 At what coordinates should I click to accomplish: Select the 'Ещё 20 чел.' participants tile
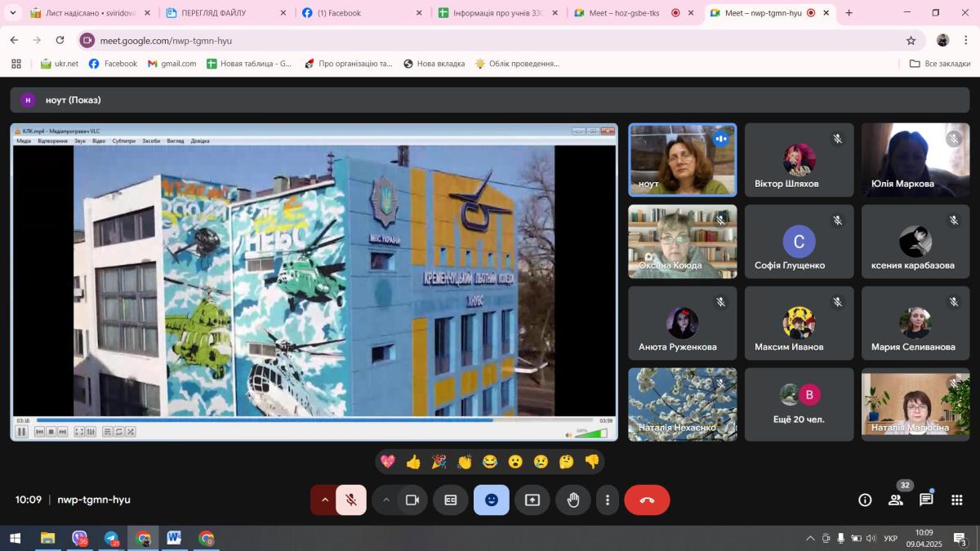click(799, 404)
